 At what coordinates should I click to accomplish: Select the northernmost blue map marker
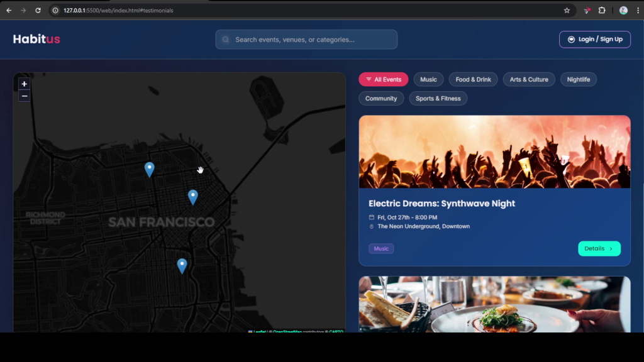pyautogui.click(x=150, y=169)
